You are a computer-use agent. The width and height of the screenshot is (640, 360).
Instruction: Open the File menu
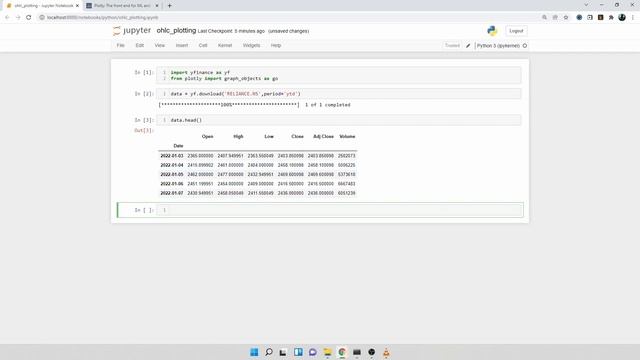120,45
